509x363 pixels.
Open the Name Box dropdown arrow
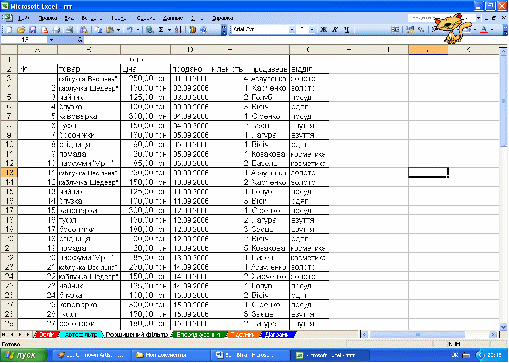coord(51,40)
